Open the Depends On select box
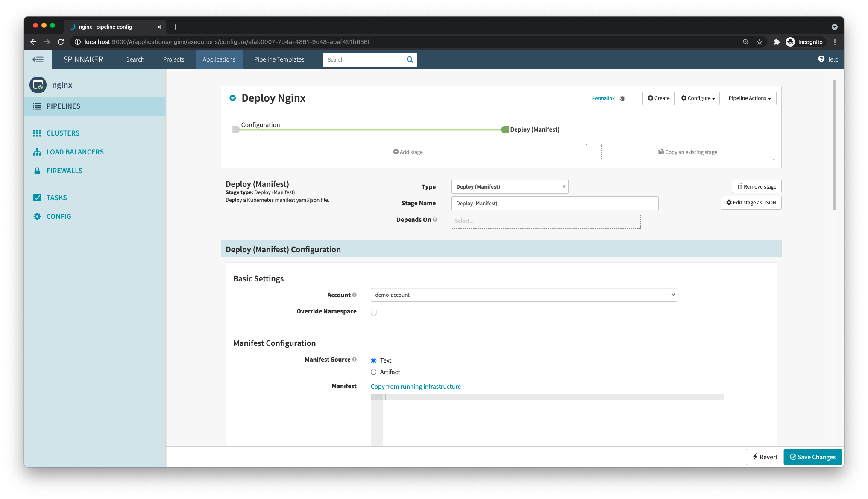The image size is (868, 499). 546,221
